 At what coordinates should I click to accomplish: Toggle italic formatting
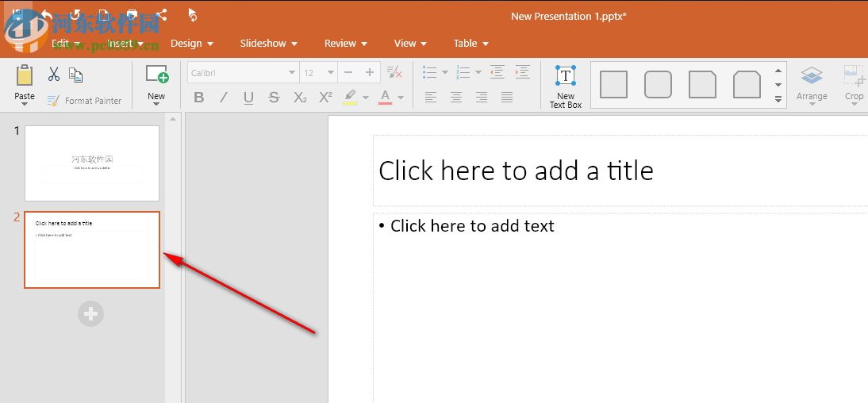[x=224, y=98]
